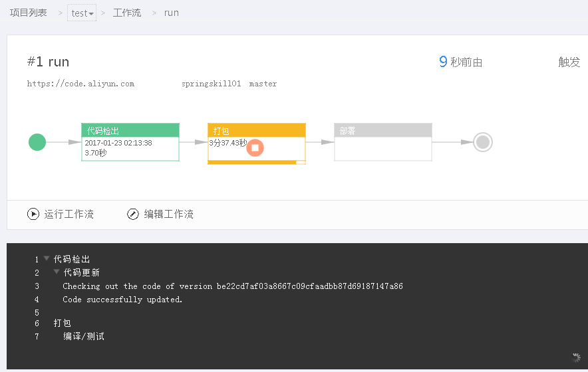The image size is (588, 372).
Task: Collapse the 代码检出 log section
Action: (x=47, y=258)
